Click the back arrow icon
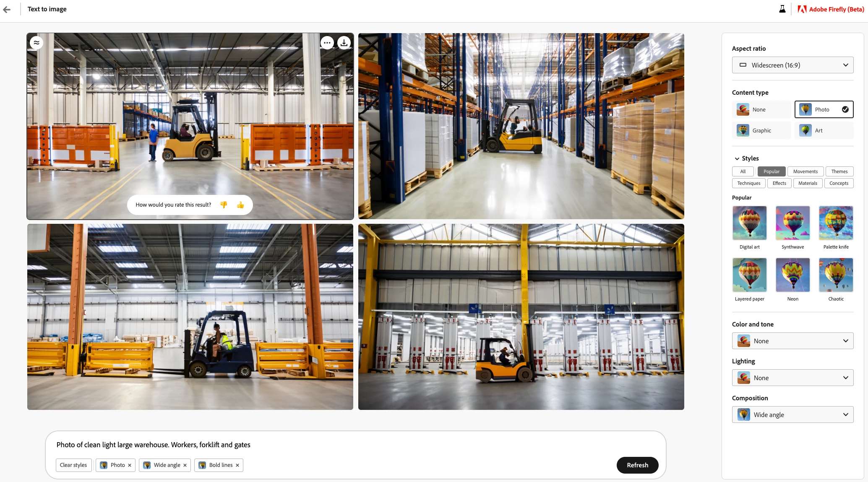 click(x=7, y=9)
